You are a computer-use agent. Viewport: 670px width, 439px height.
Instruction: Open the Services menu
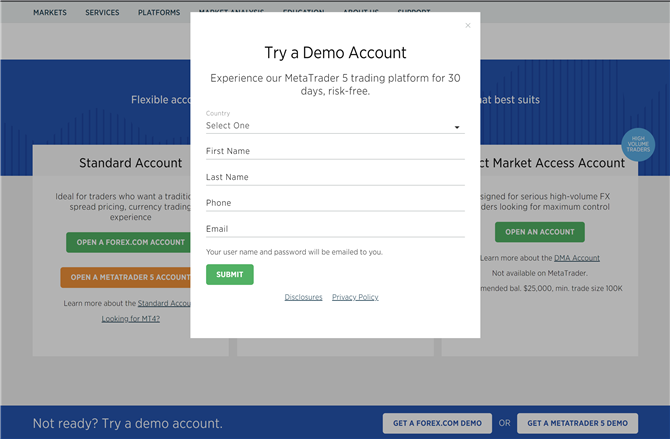click(x=102, y=12)
